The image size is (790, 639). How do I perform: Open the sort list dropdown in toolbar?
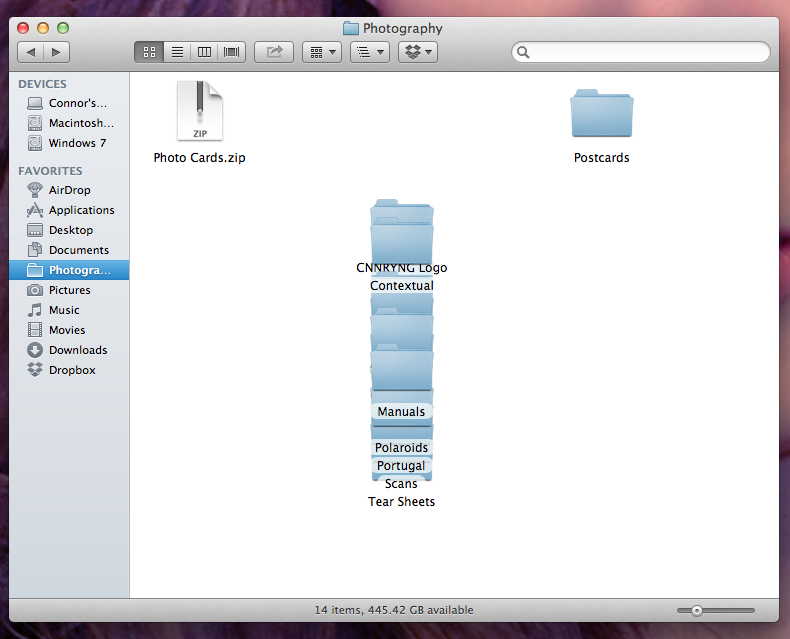pyautogui.click(x=370, y=52)
